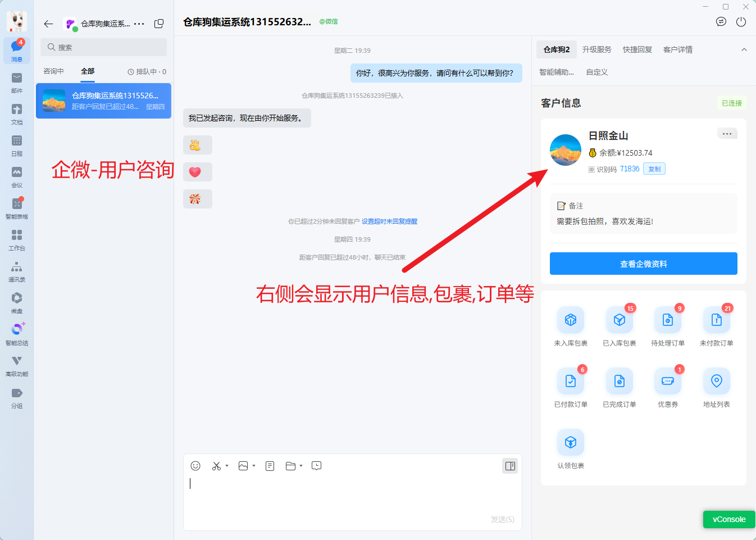Viewport: 756px width, 540px height.
Task: Click the 搜索 search field
Action: pyautogui.click(x=103, y=47)
